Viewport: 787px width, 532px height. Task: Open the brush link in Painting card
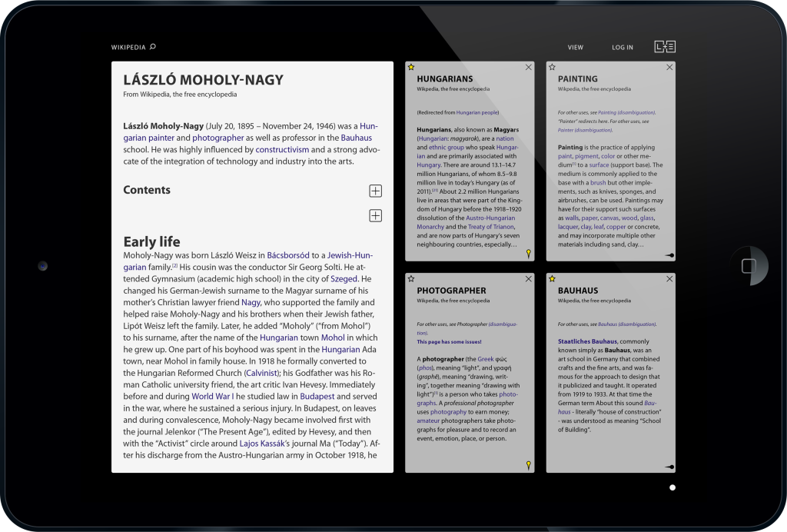coord(598,183)
